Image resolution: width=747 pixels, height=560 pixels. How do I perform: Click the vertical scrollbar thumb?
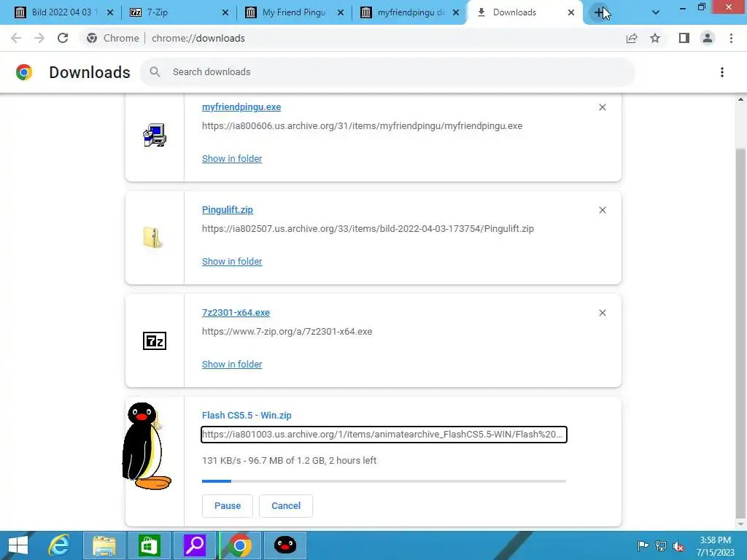click(x=740, y=333)
